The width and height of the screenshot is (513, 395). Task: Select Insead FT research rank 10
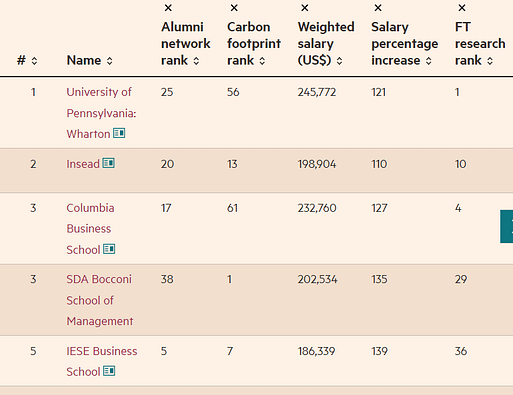point(461,164)
